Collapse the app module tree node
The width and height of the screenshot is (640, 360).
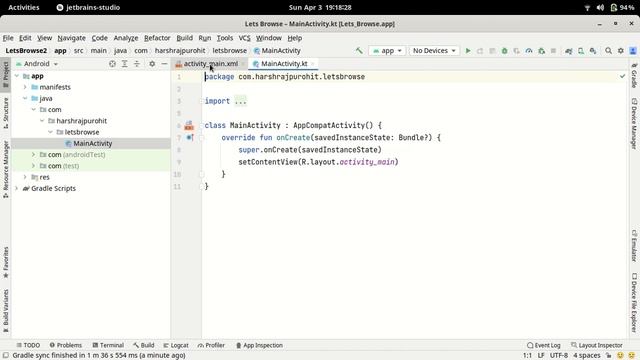tap(17, 76)
